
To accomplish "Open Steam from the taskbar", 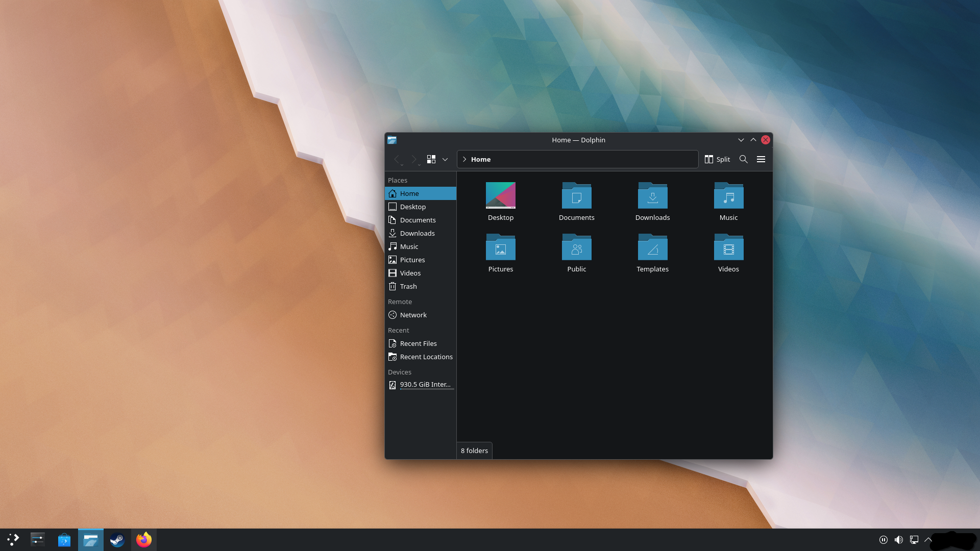I will pyautogui.click(x=117, y=540).
